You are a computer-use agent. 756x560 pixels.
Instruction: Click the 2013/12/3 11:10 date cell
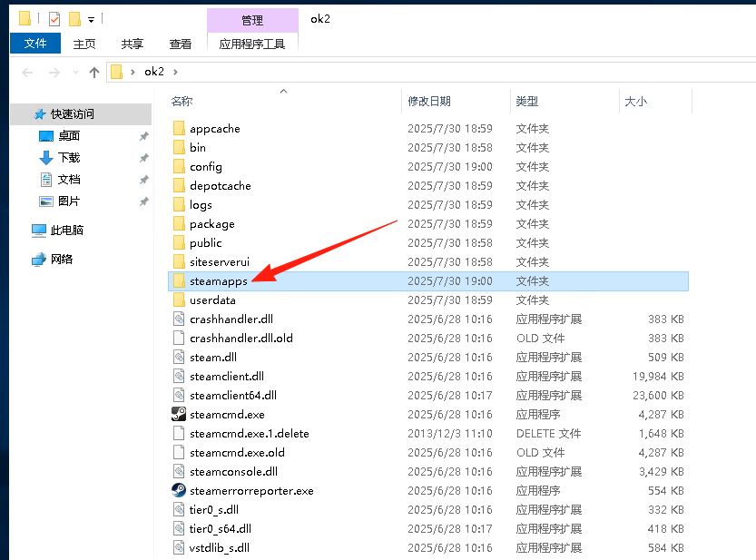450,433
